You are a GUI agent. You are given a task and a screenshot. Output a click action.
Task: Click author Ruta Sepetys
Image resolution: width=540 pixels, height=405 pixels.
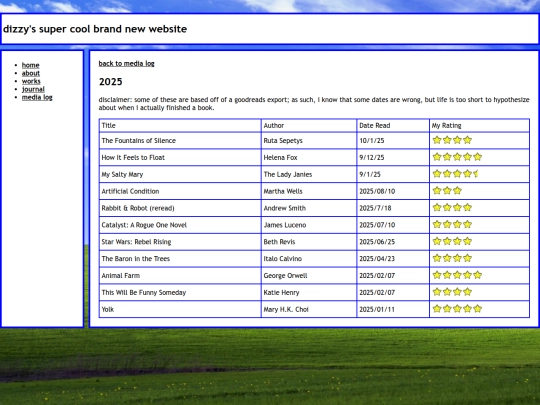point(283,141)
